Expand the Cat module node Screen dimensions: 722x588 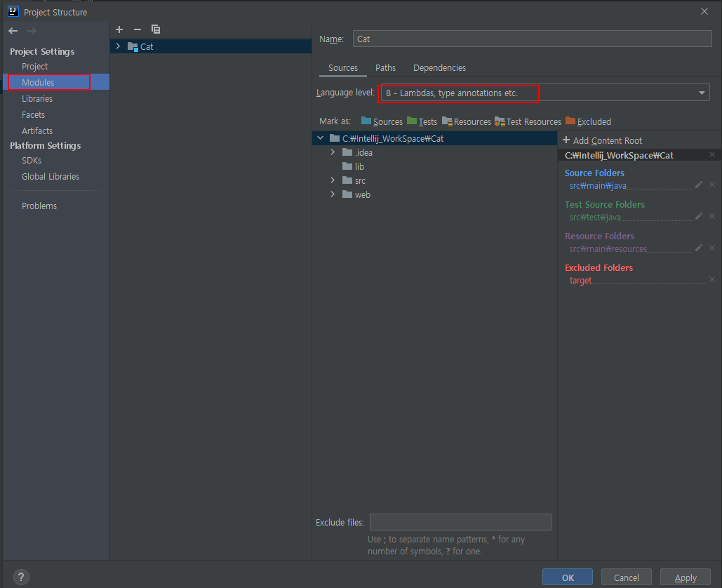(118, 46)
